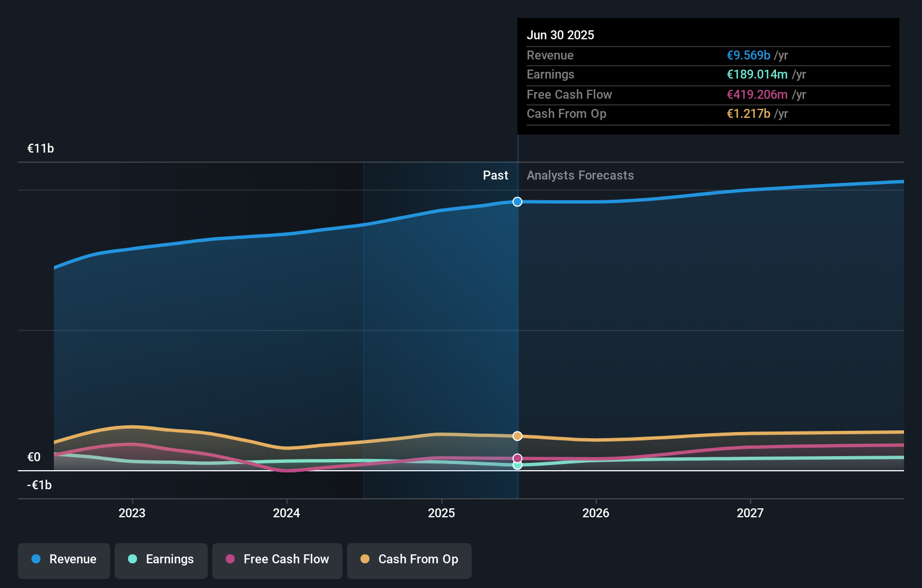Select the Earnings data point marker

tap(517, 465)
